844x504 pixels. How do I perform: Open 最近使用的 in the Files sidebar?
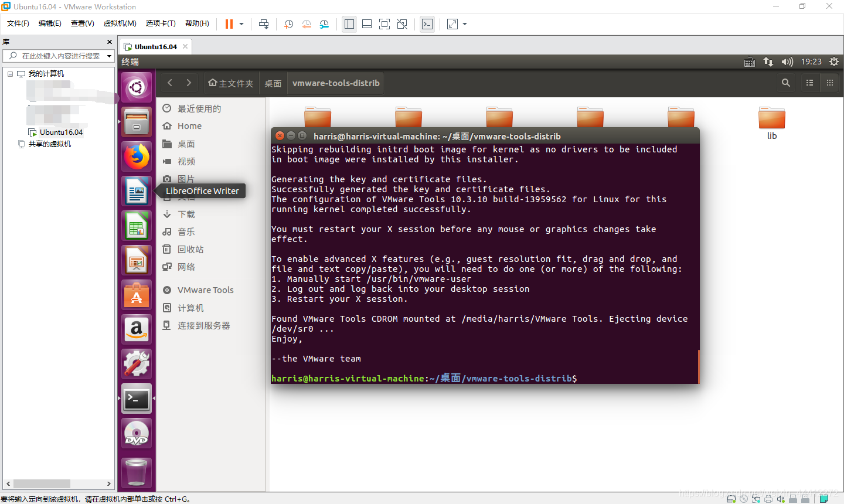(211, 108)
